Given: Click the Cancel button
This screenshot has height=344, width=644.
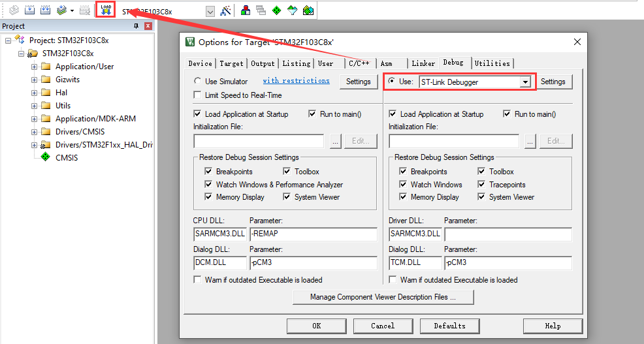Looking at the screenshot, I should pyautogui.click(x=383, y=326).
